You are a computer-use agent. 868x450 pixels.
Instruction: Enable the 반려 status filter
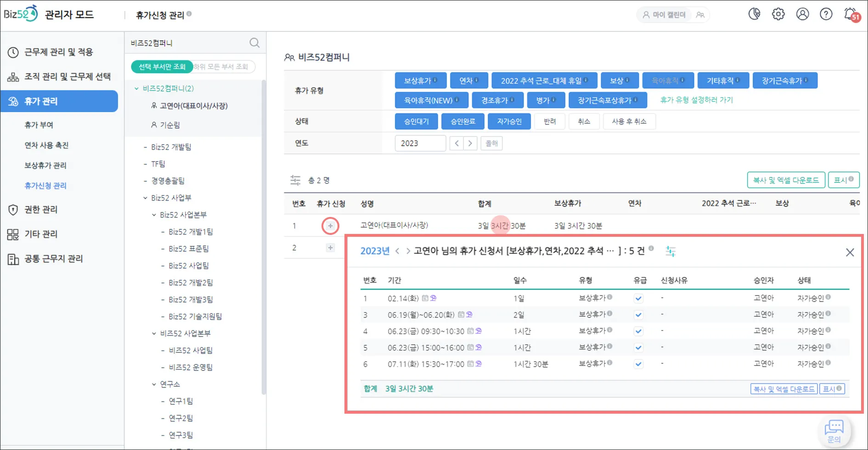[550, 121]
